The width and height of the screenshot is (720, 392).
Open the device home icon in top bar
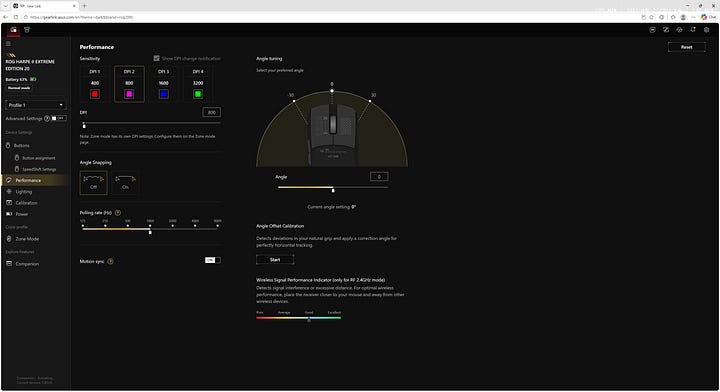click(x=13, y=30)
